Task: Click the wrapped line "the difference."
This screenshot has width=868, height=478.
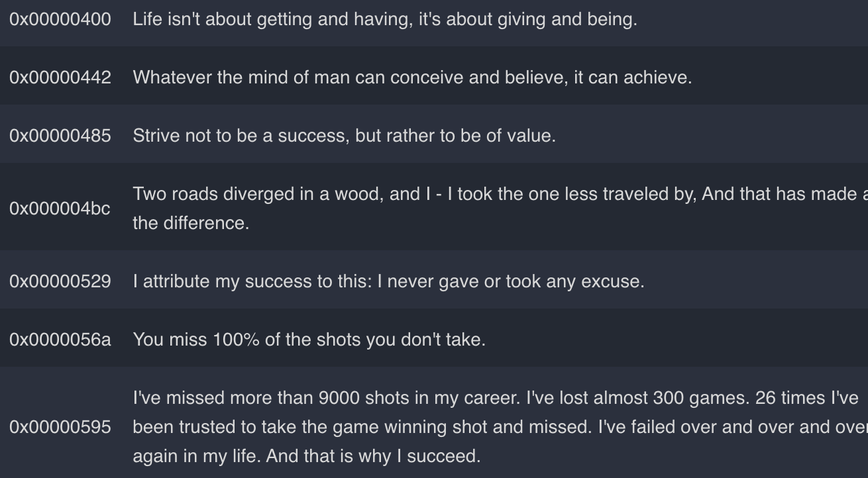Action: (191, 223)
